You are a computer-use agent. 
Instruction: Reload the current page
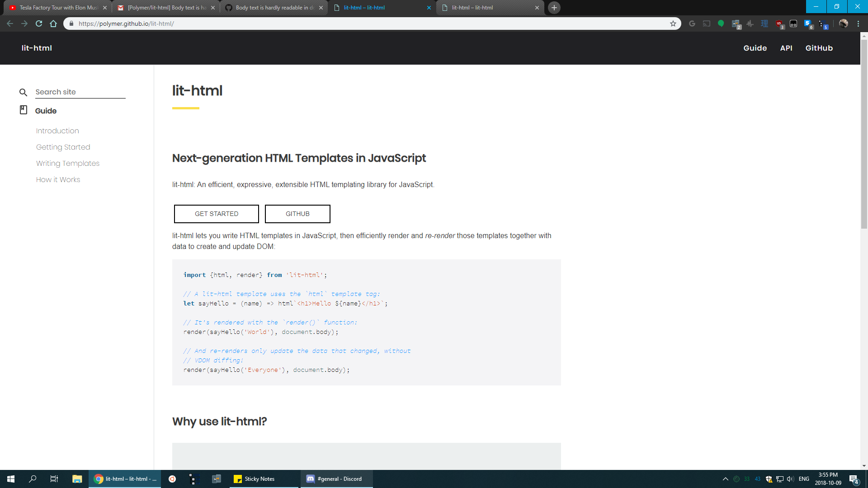39,23
